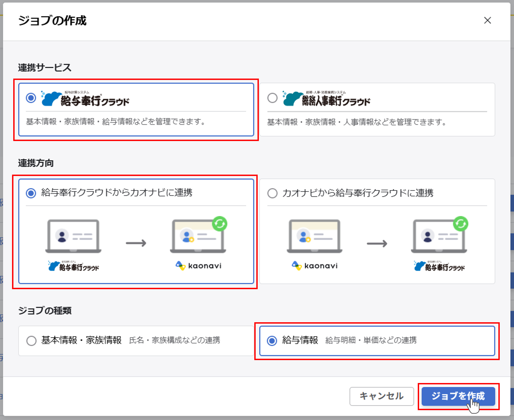
Task: Click the ジョブの種類 section heading
Action: [45, 310]
